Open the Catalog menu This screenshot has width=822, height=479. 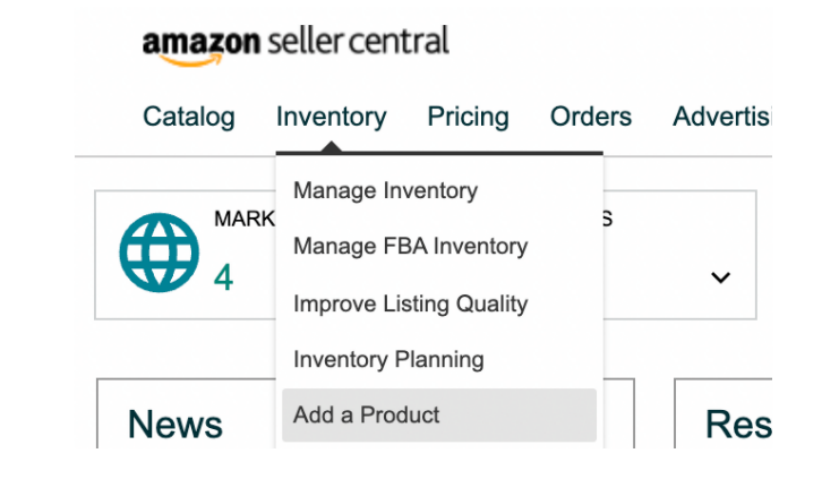click(x=189, y=117)
